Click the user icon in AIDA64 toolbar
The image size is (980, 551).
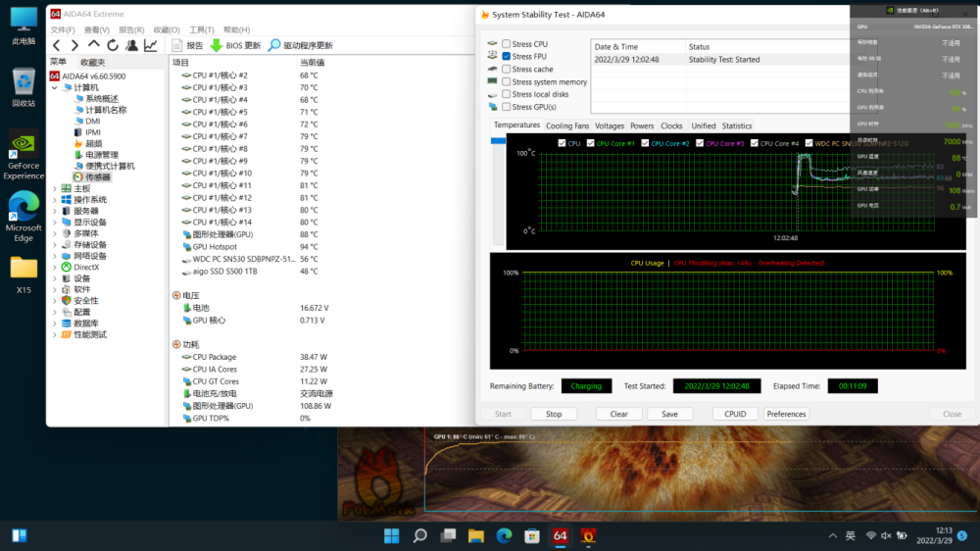[x=131, y=45]
